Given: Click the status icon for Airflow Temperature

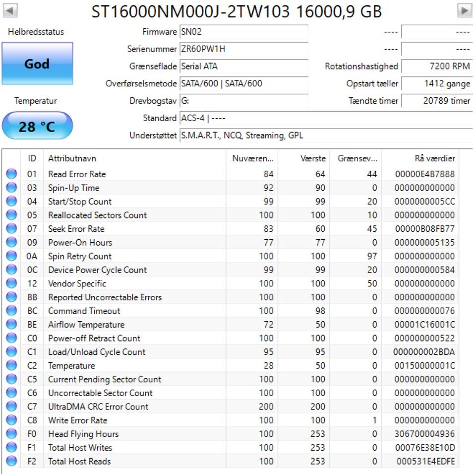Looking at the screenshot, I should (x=11, y=325).
